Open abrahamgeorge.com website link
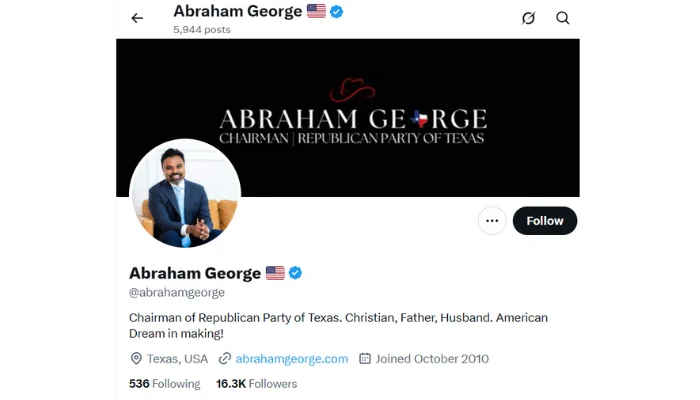Screen dimensions: 700x400 [x=292, y=359]
